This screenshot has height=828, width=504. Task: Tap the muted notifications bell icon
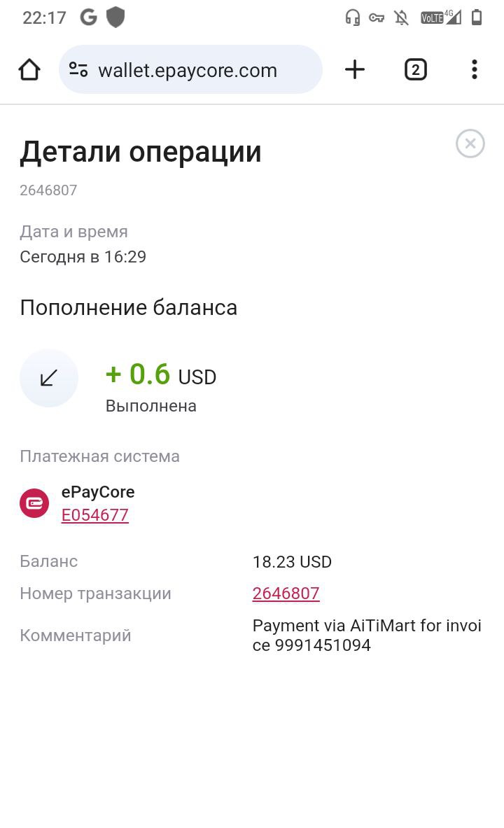point(402,18)
